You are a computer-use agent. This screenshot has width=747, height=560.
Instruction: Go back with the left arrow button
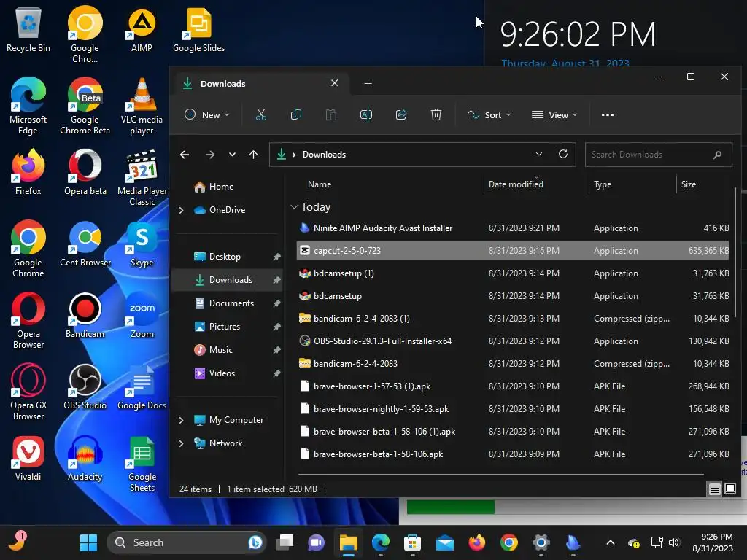pyautogui.click(x=185, y=155)
